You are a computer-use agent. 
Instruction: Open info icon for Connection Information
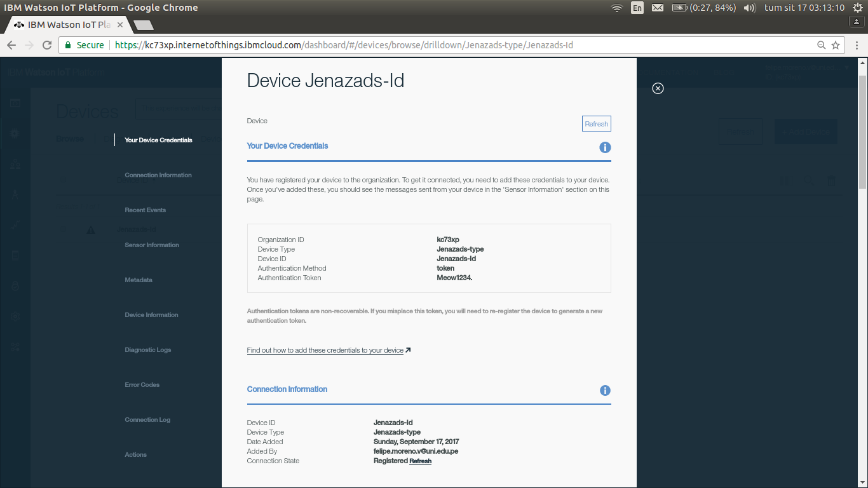(x=605, y=391)
